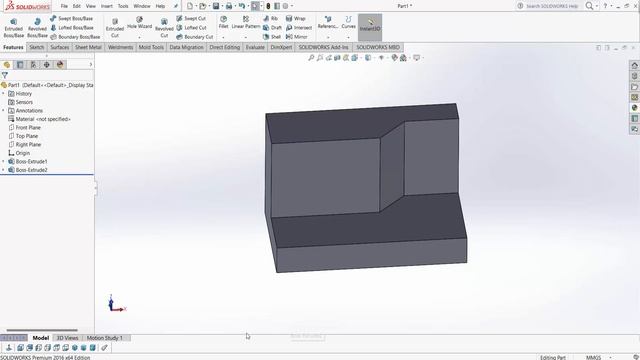Open the units MMGS dropdown
This screenshot has width=640, height=360.
tap(611, 358)
